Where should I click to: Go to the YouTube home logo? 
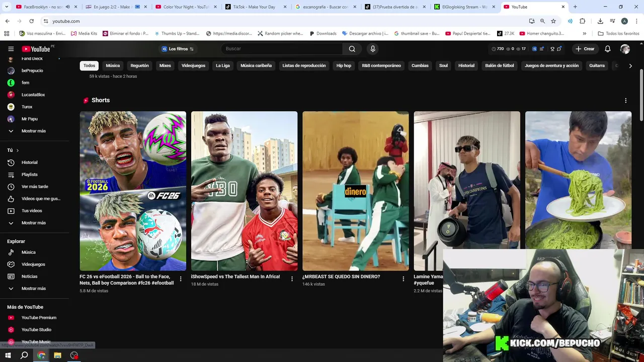tap(36, 49)
